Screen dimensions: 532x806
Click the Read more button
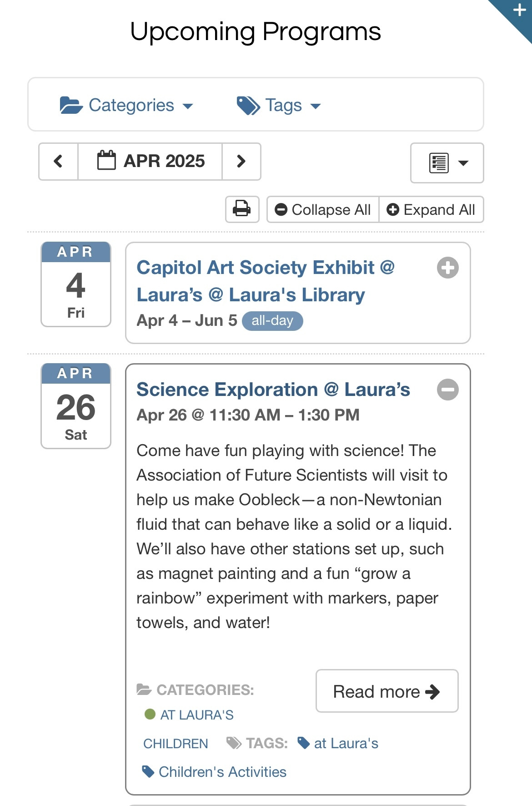(386, 691)
